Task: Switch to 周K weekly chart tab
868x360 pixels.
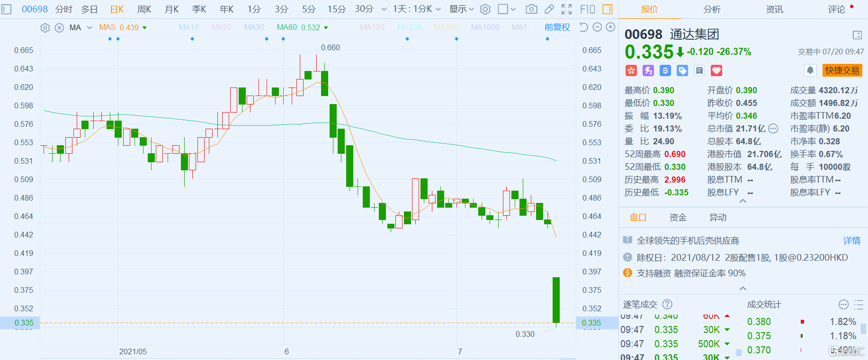Action: coord(144,9)
